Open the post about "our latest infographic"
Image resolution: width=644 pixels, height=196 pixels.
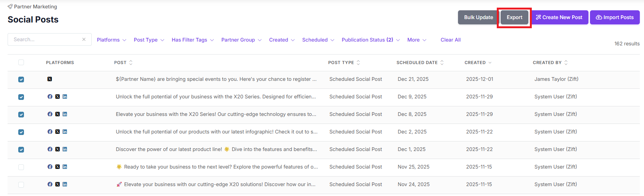(216, 132)
